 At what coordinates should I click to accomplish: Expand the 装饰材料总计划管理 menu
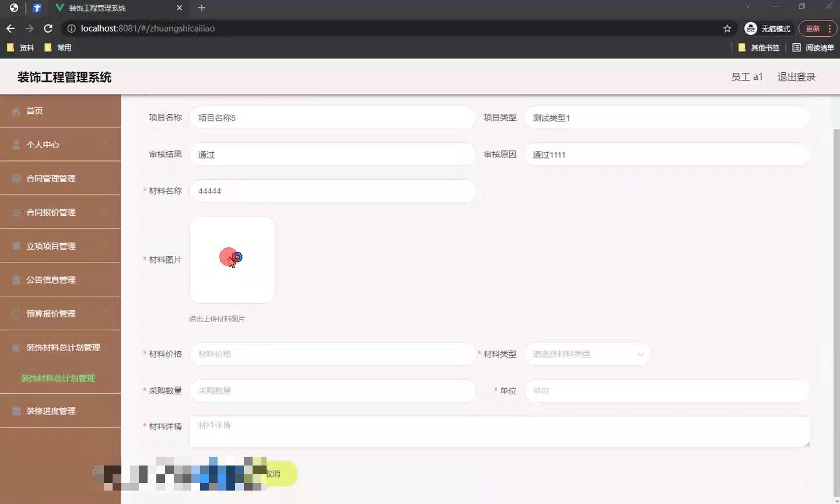tap(61, 347)
